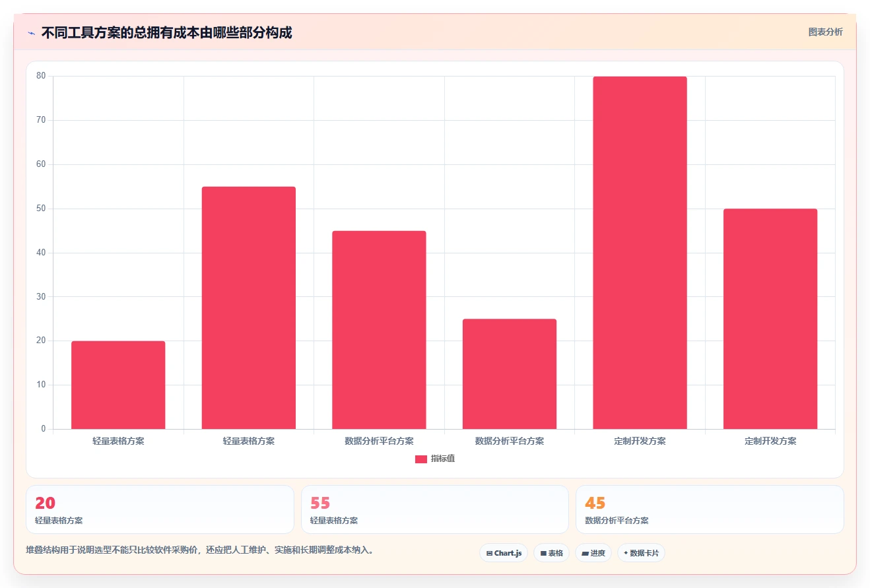Click the y-axis label 80
The image size is (870, 588).
[x=41, y=76]
